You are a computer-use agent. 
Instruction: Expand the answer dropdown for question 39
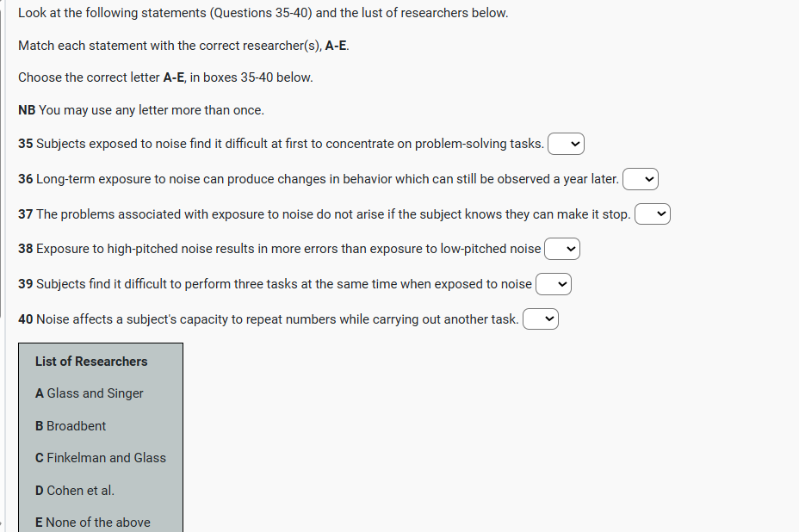[x=554, y=284]
